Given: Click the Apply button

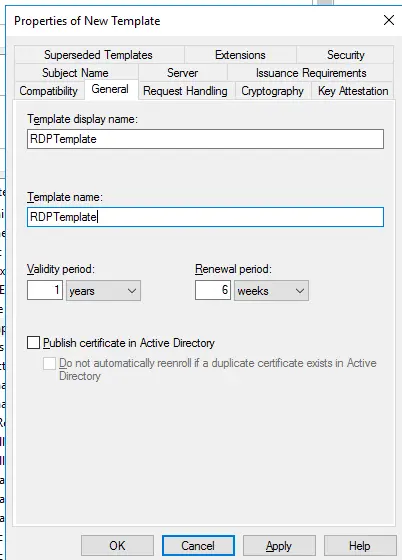Looking at the screenshot, I should pos(279,546).
